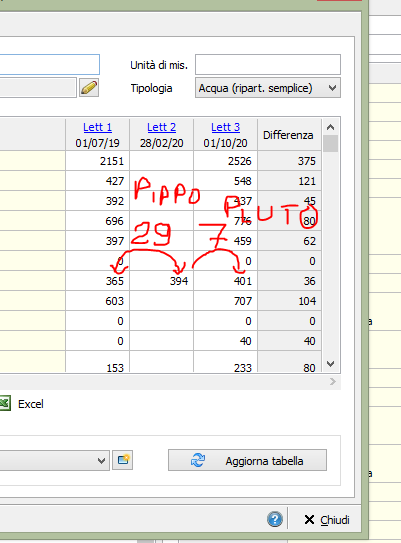Image resolution: width=401 pixels, height=543 pixels.
Task: Click the Chiudi button
Action: tap(327, 519)
